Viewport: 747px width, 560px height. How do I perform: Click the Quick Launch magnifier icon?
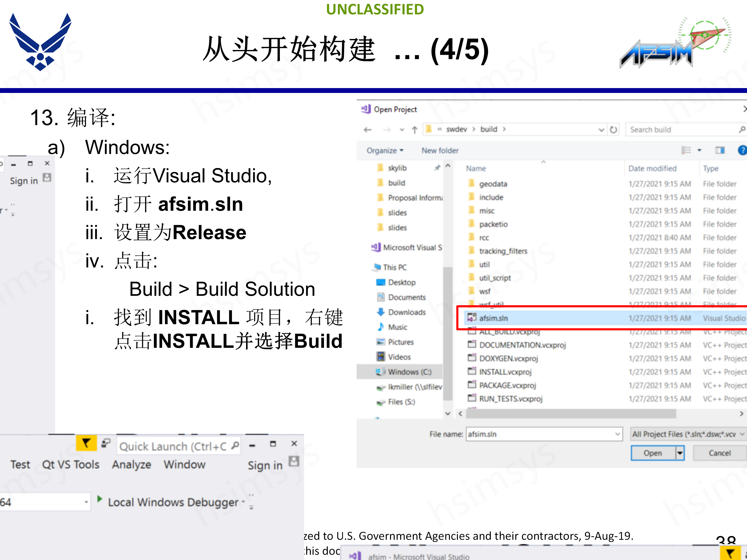pyautogui.click(x=235, y=446)
